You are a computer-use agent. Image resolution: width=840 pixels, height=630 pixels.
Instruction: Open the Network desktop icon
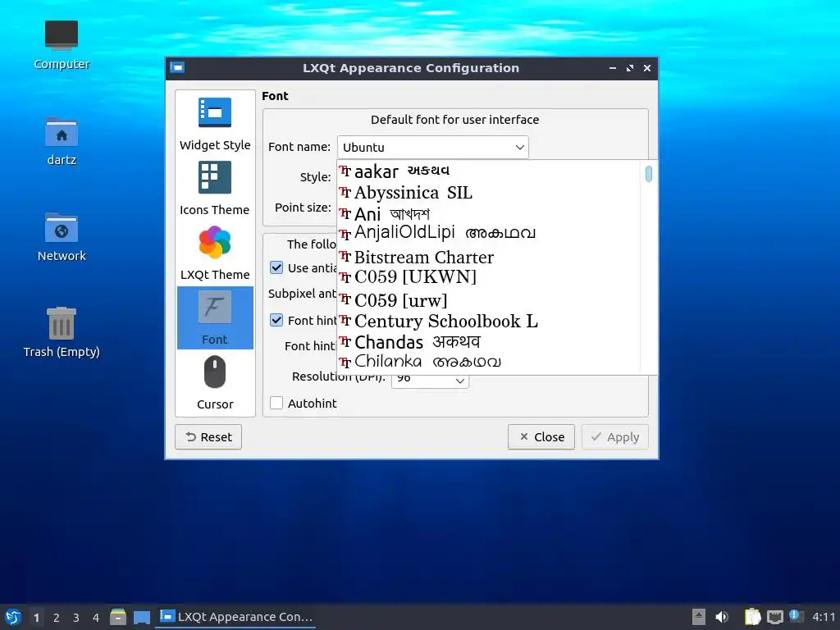click(x=62, y=237)
